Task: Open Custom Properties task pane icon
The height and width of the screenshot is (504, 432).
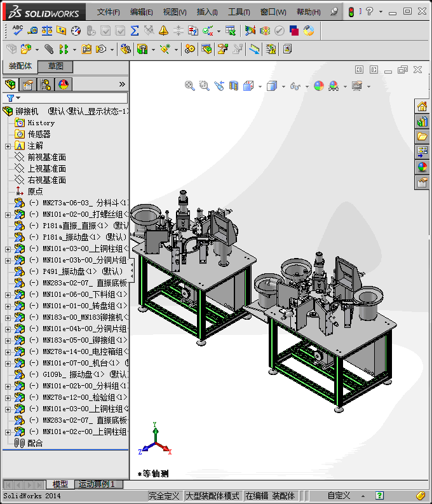Action: (422, 182)
